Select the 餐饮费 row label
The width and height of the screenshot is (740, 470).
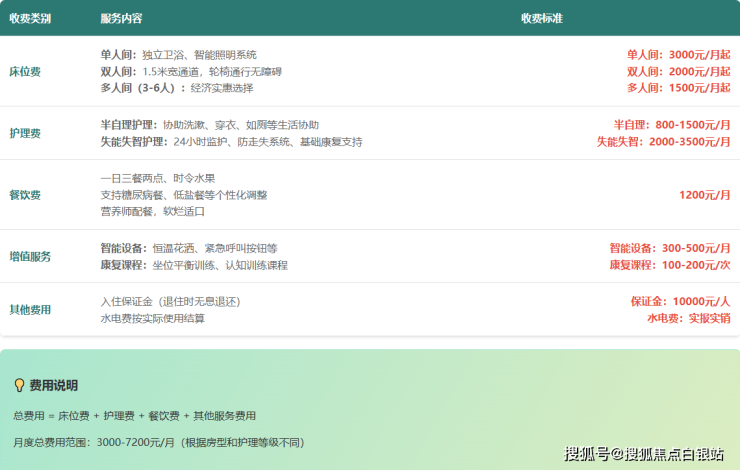click(25, 195)
